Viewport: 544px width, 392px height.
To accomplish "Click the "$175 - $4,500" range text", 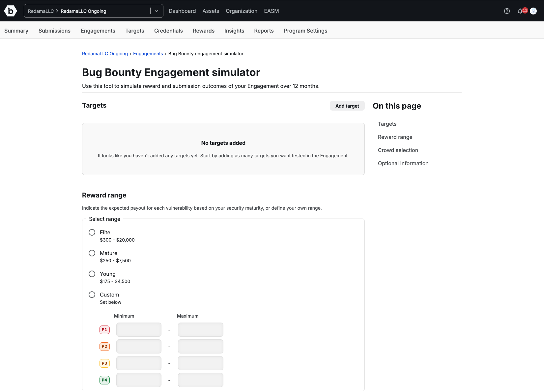I will tap(115, 281).
